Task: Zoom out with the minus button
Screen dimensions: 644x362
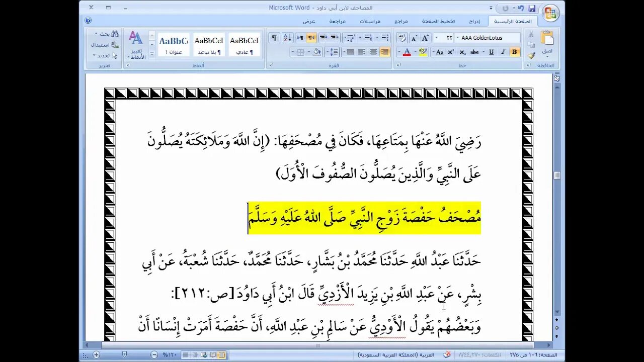Action: (x=154, y=354)
